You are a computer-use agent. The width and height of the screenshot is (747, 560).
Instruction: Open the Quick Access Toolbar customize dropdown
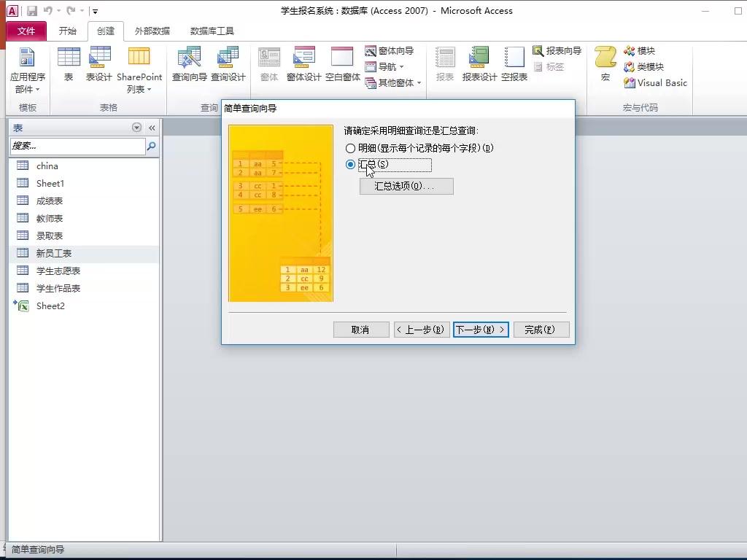click(x=95, y=11)
